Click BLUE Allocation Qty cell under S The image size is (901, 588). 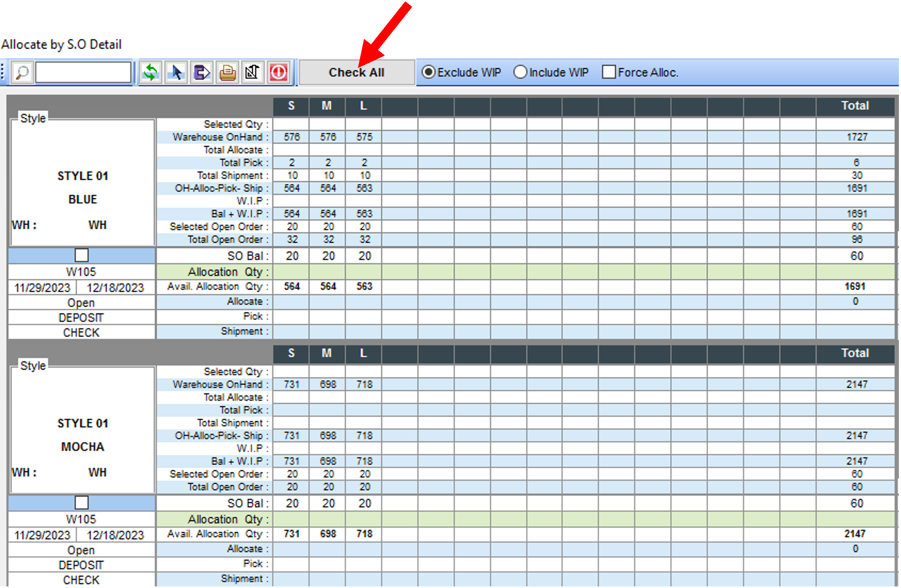(x=291, y=272)
